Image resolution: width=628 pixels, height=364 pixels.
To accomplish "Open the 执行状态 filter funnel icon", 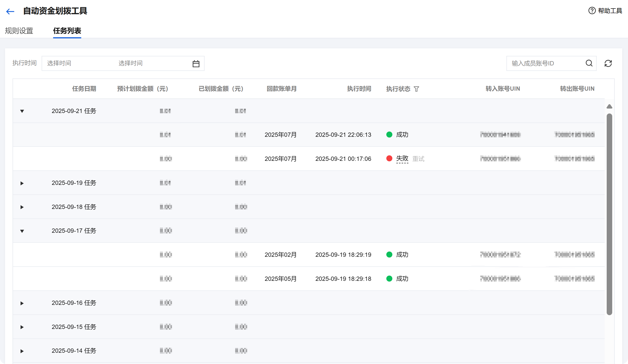I will 416,89.
